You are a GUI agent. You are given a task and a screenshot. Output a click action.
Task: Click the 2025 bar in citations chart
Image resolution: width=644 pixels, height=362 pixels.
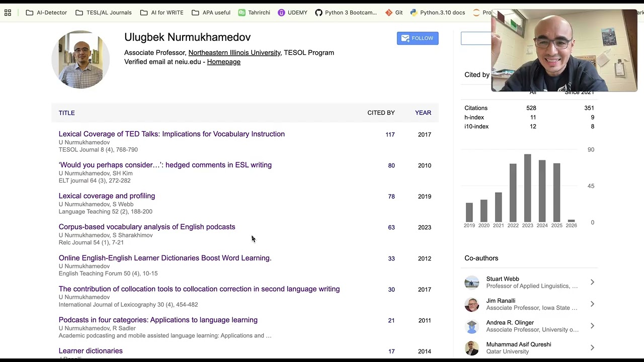556,193
